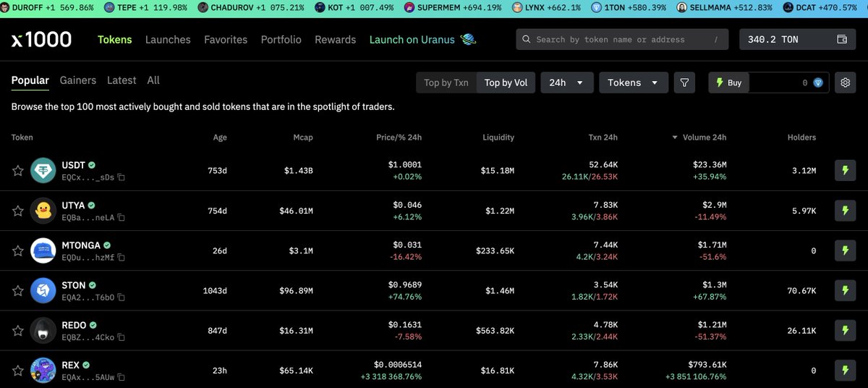Expand the 24h timeframe dropdown

(567, 83)
